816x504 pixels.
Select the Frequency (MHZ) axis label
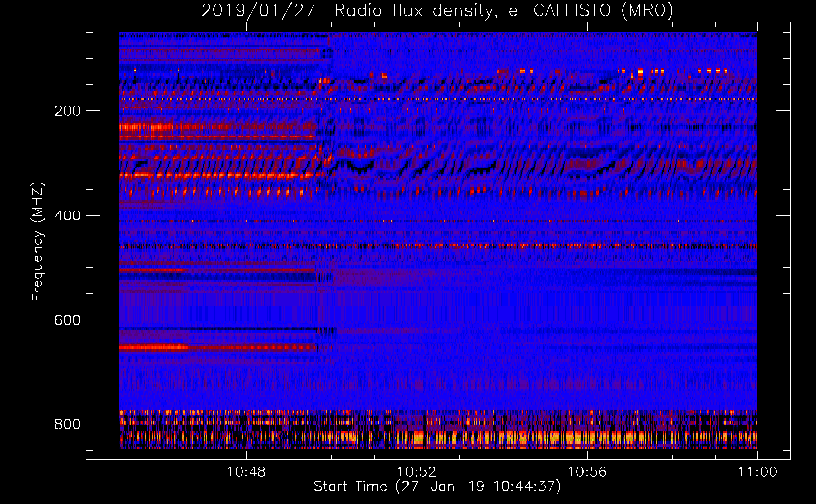pyautogui.click(x=38, y=241)
